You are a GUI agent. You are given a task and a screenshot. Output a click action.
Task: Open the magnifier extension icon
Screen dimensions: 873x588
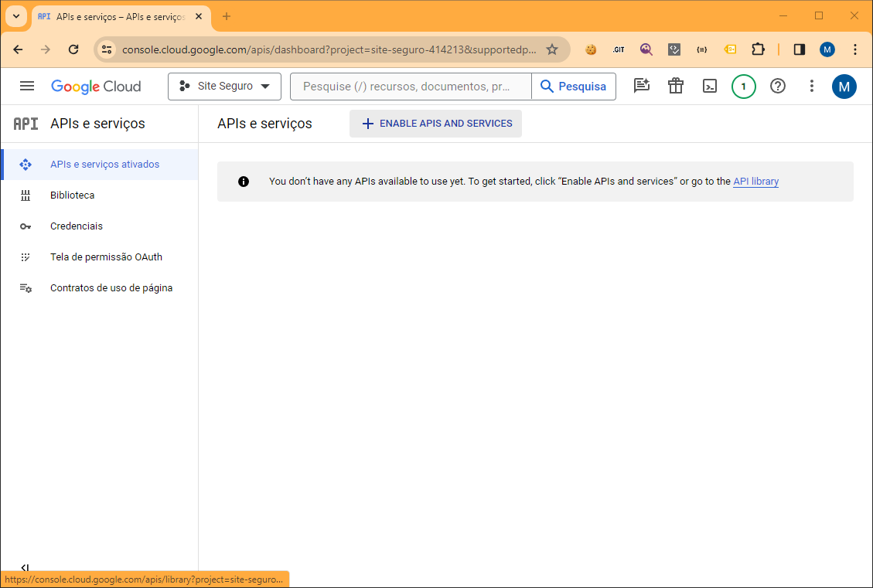(x=646, y=49)
